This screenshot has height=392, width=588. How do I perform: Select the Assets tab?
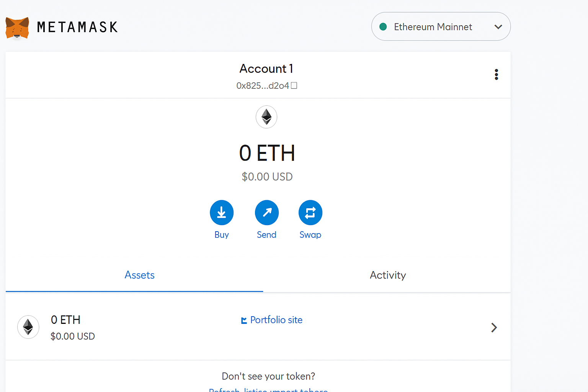point(139,275)
